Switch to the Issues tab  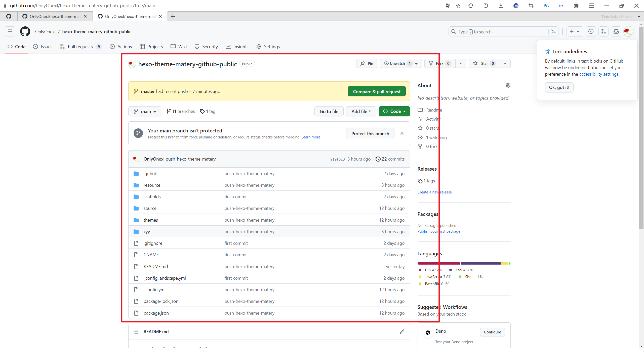tap(43, 47)
